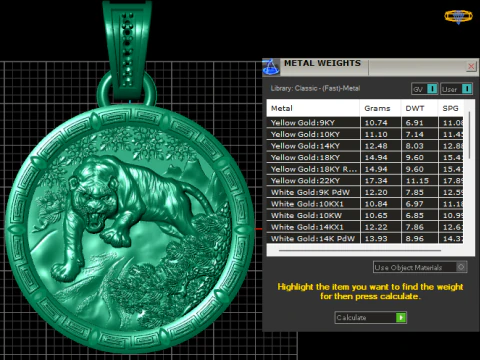480x360 pixels.
Task: Select the White Gold:14KX1 row
Action: point(365,227)
